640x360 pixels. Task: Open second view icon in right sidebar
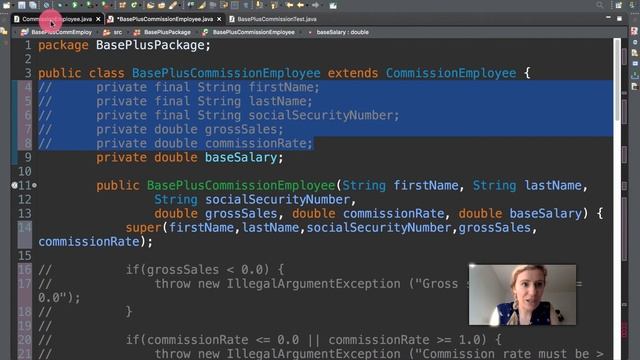634,42
